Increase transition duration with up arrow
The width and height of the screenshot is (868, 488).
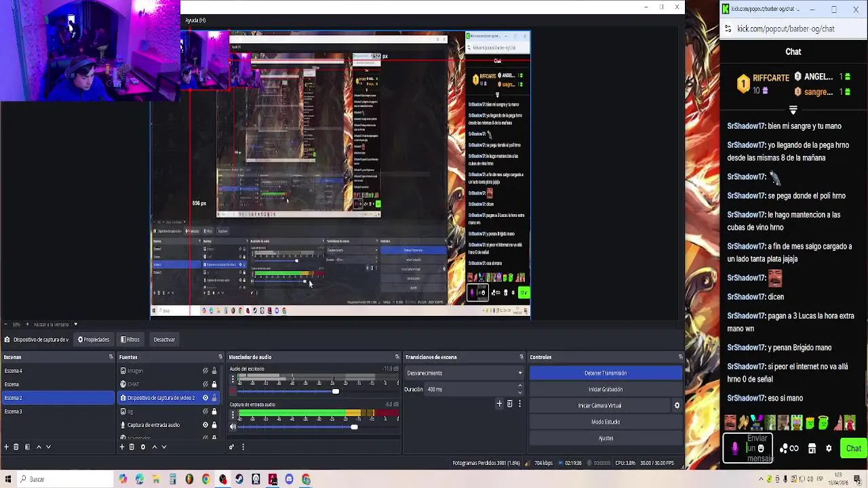pos(520,386)
